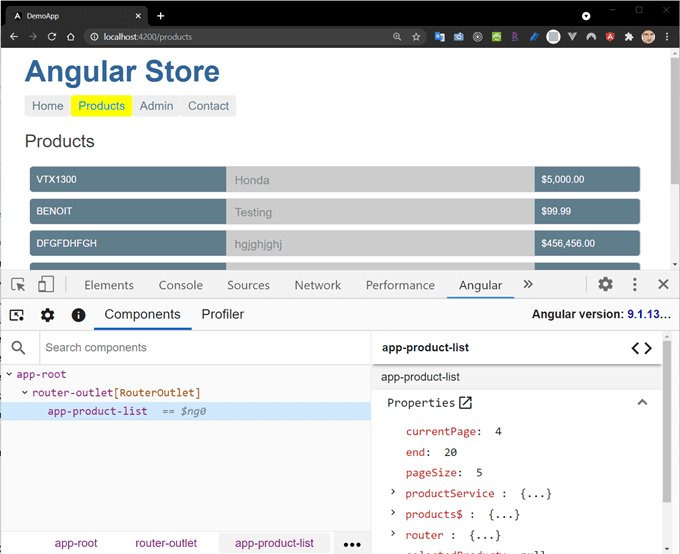Open the user profile avatar
The image size is (680, 554).
pos(648,37)
